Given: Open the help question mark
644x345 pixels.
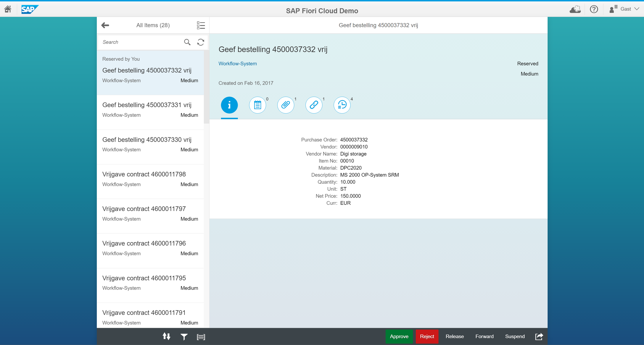Looking at the screenshot, I should tap(594, 9).
